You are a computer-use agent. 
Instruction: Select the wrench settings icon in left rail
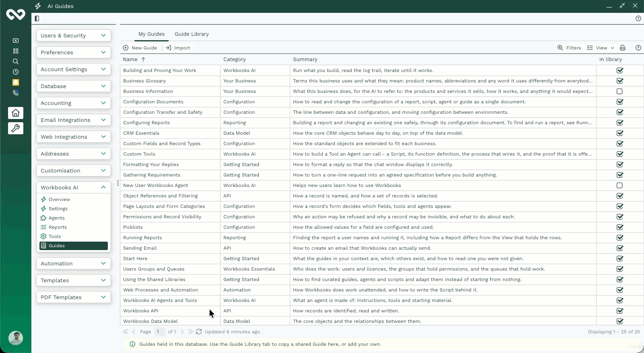[x=16, y=128]
